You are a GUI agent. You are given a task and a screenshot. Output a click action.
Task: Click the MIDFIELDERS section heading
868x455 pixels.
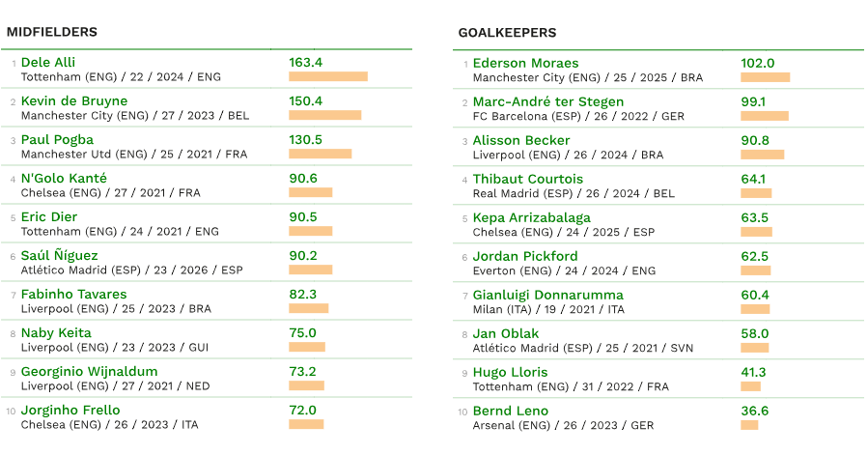coord(52,32)
